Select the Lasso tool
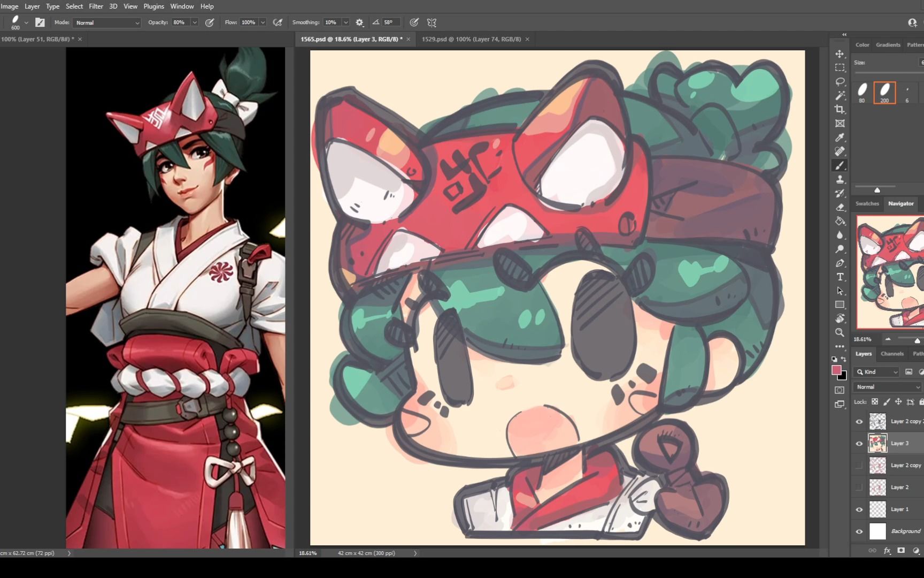Viewport: 924px width, 578px height. 840,82
